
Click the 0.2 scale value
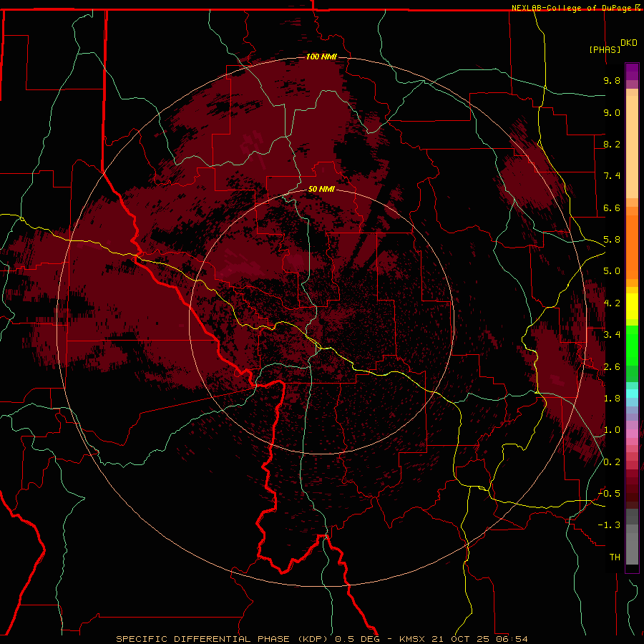(x=612, y=462)
